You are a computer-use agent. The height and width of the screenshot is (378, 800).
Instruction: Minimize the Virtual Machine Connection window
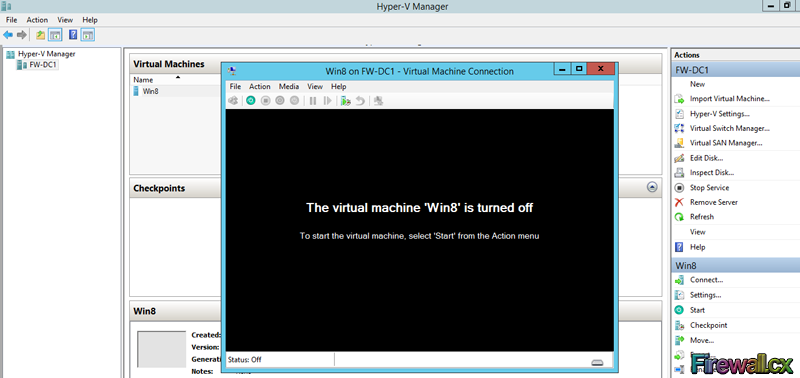click(x=563, y=68)
